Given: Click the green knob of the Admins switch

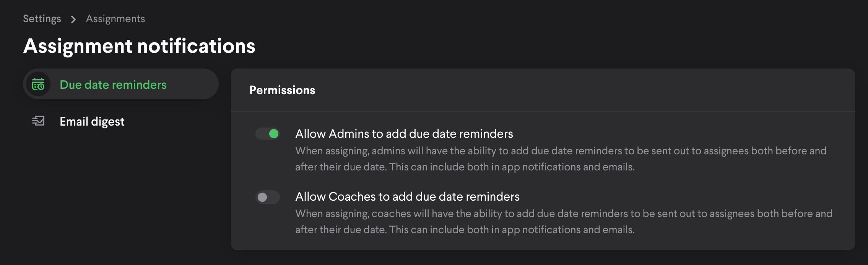Looking at the screenshot, I should pyautogui.click(x=274, y=134).
